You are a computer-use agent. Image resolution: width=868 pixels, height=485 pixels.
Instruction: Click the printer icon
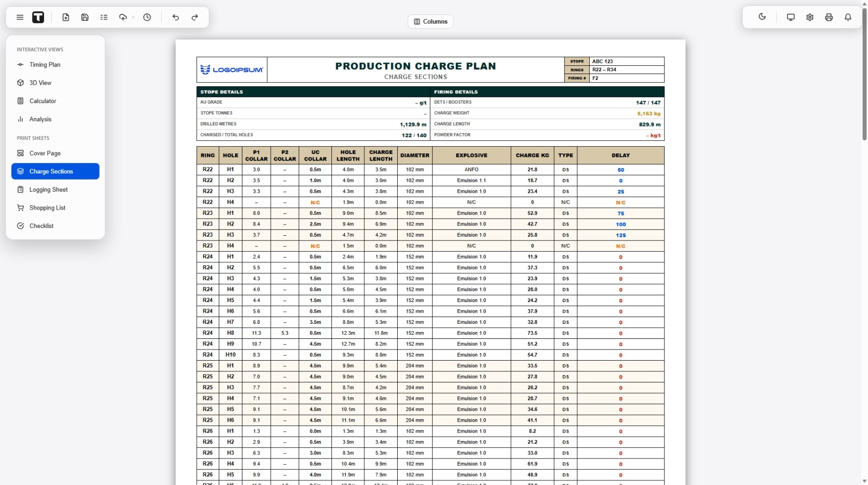(x=829, y=17)
